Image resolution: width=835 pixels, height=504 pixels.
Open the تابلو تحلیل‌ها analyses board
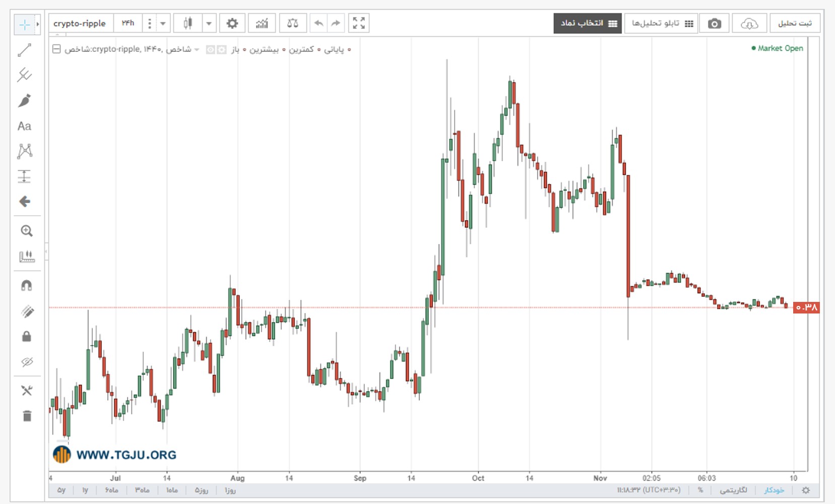pos(661,23)
